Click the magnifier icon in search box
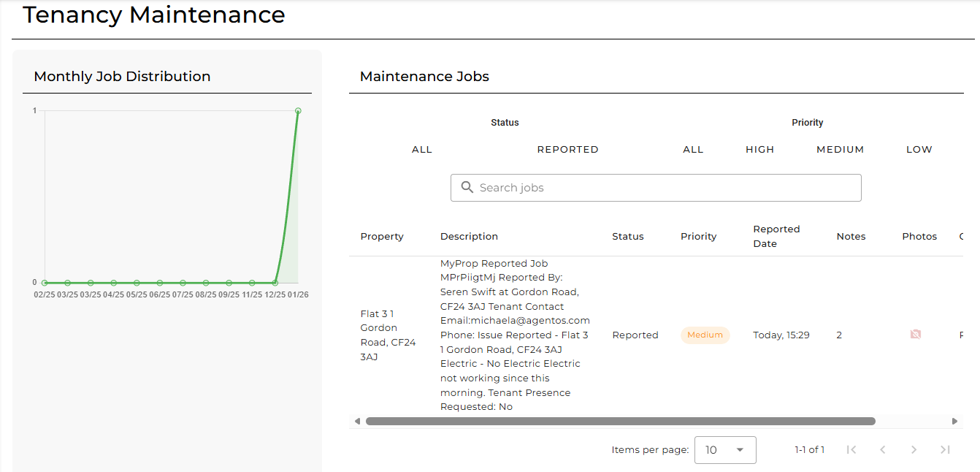 (x=467, y=188)
